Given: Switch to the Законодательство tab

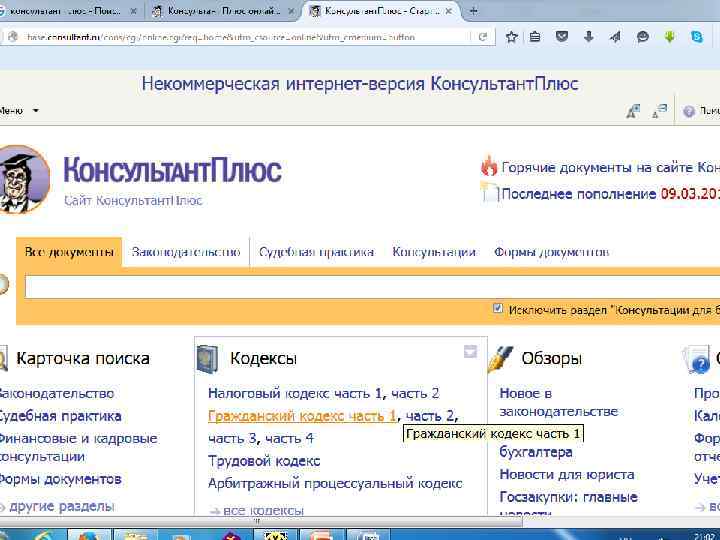Looking at the screenshot, I should click(186, 252).
